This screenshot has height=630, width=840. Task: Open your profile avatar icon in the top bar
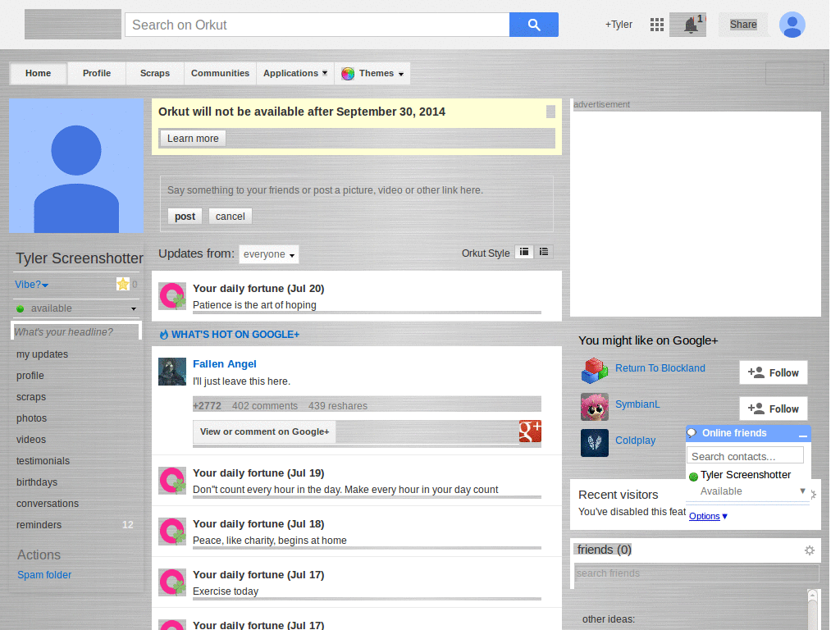792,25
